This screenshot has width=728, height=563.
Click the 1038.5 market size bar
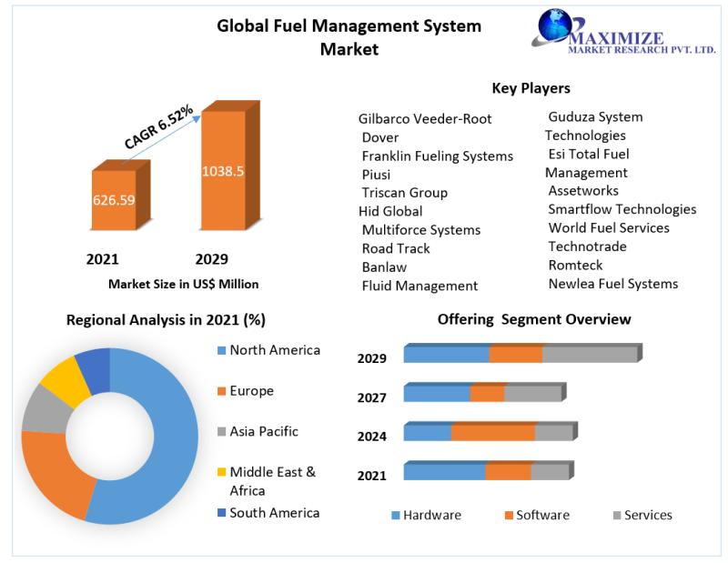pos(229,166)
